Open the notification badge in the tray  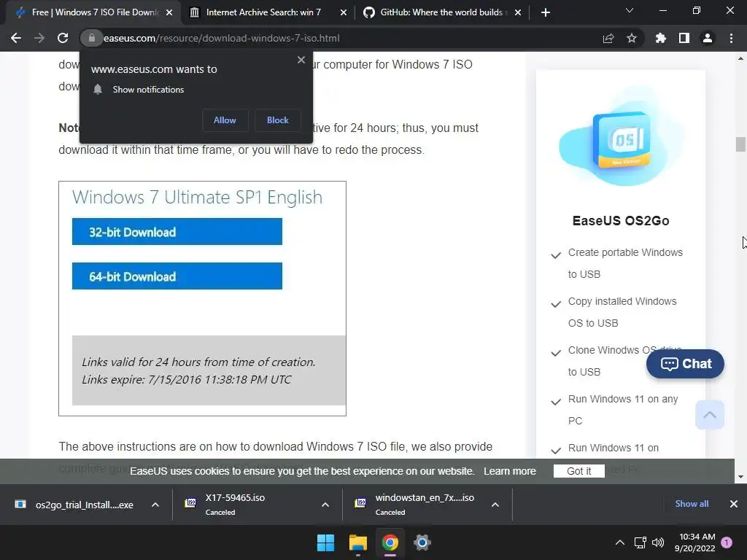pyautogui.click(x=727, y=542)
